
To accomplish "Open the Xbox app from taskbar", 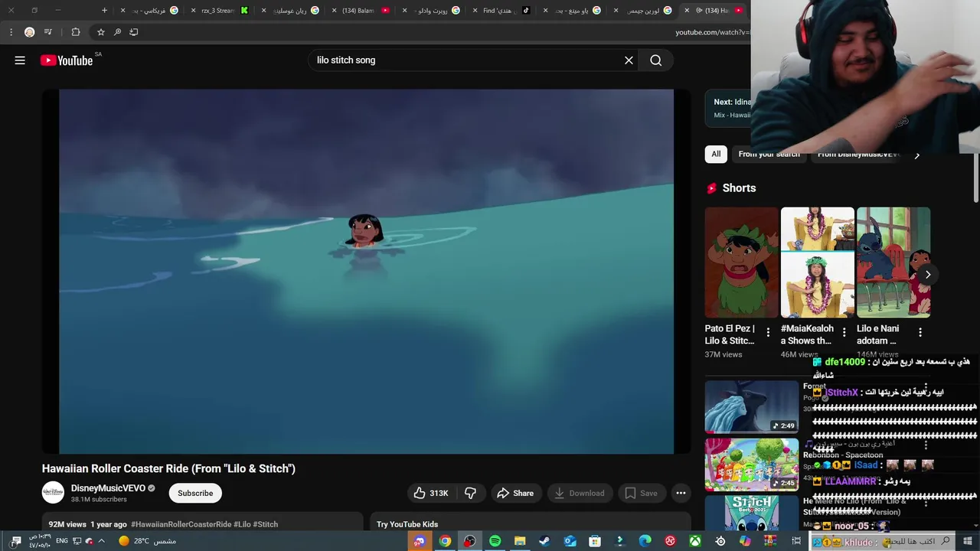I will [695, 541].
